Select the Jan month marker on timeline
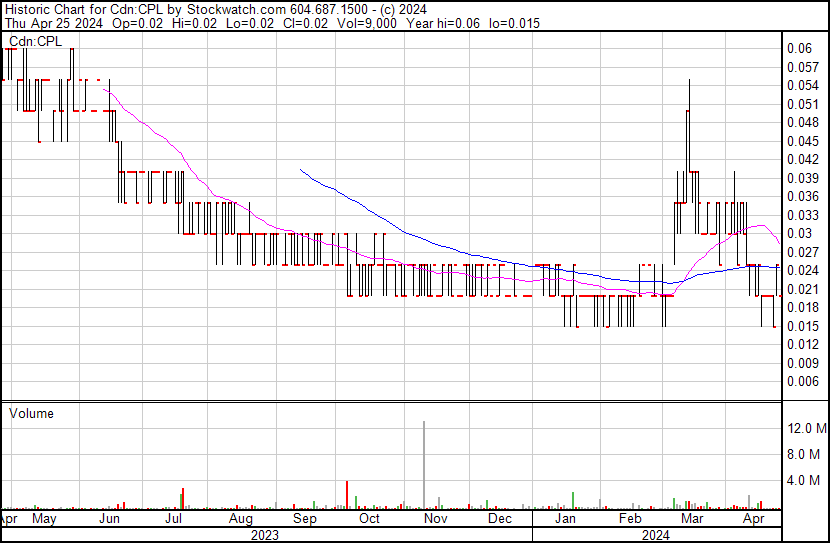 565,519
